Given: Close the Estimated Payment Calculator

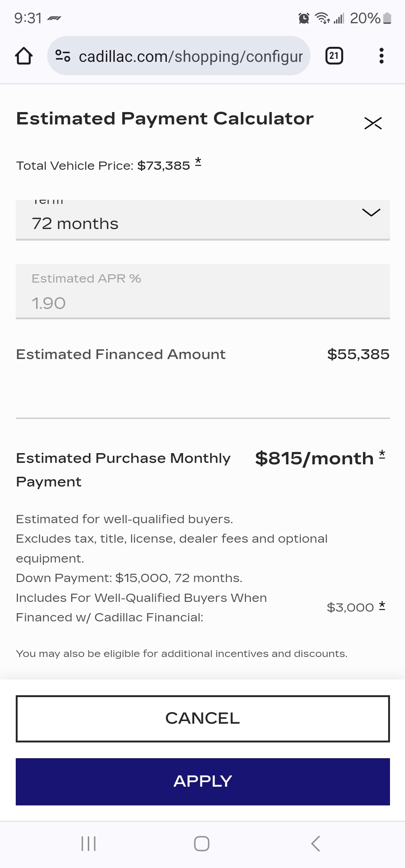Looking at the screenshot, I should pyautogui.click(x=373, y=123).
